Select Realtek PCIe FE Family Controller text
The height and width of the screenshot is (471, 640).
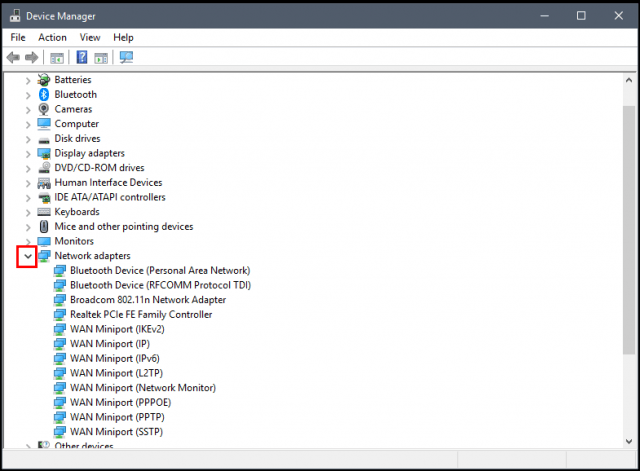(x=141, y=315)
